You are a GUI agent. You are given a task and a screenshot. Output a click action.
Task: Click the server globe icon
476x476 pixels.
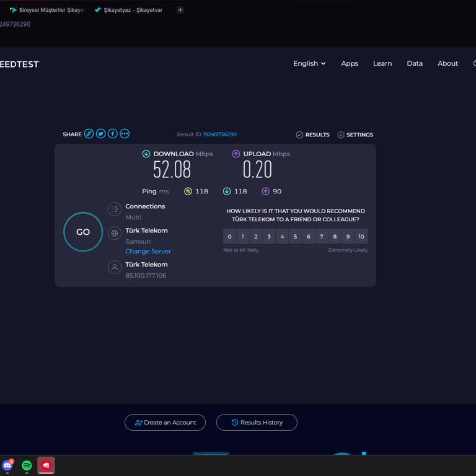[x=115, y=233]
